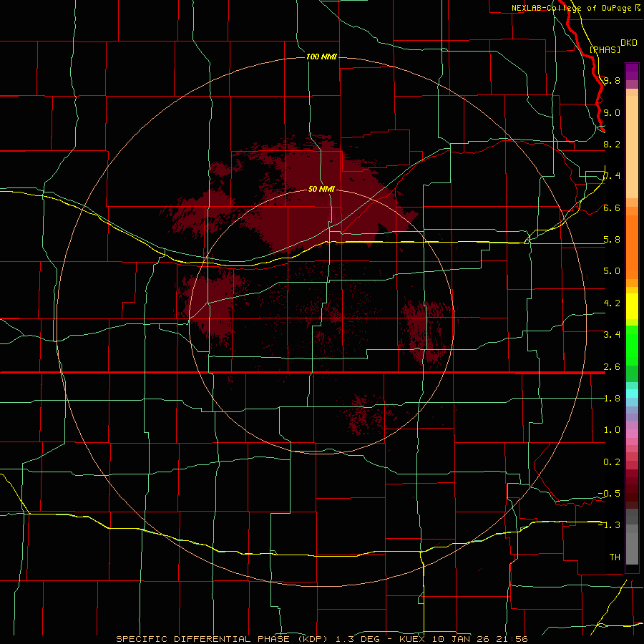This screenshot has width=644, height=644.
Task: Click the 4.2 legend value
Action: pos(612,303)
